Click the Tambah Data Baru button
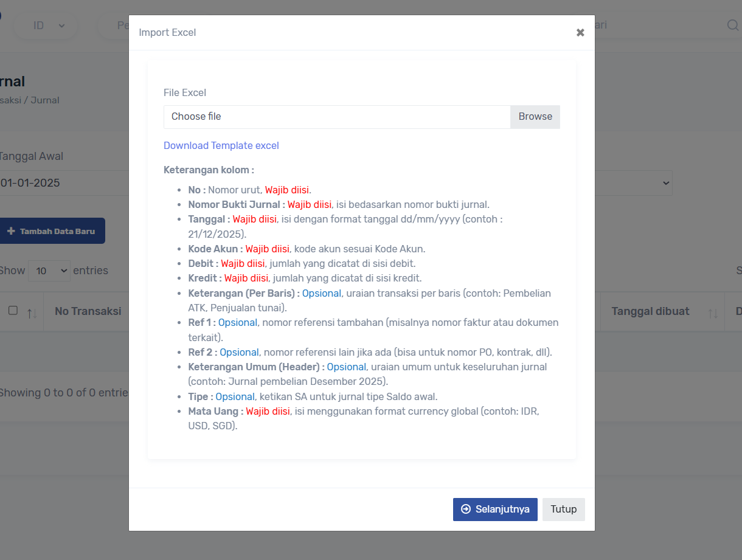Viewport: 742px width, 560px height. (x=52, y=231)
